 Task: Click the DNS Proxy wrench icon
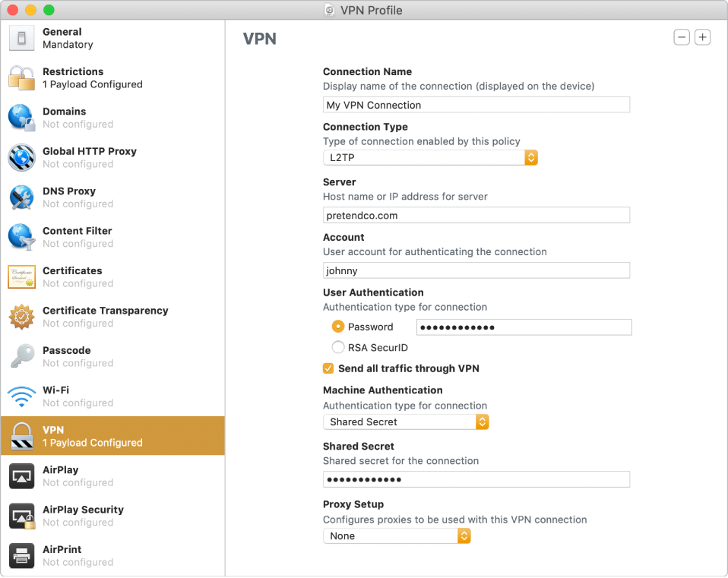(x=21, y=197)
